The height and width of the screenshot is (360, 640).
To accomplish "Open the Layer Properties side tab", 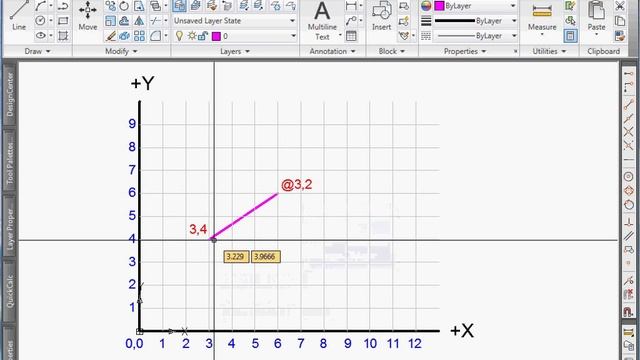I will pyautogui.click(x=9, y=228).
